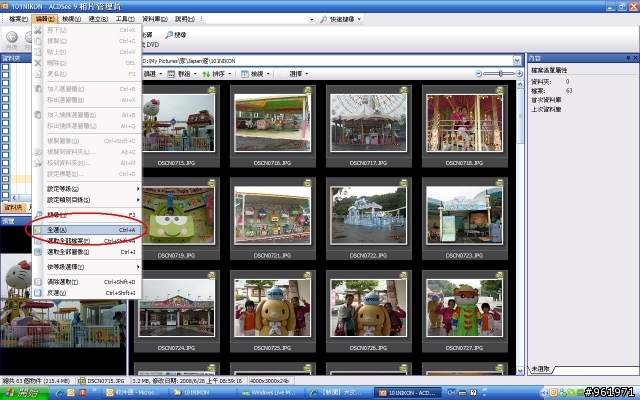
Task: Click the 快速搜尋 magnifier icon
Action: click(x=323, y=19)
